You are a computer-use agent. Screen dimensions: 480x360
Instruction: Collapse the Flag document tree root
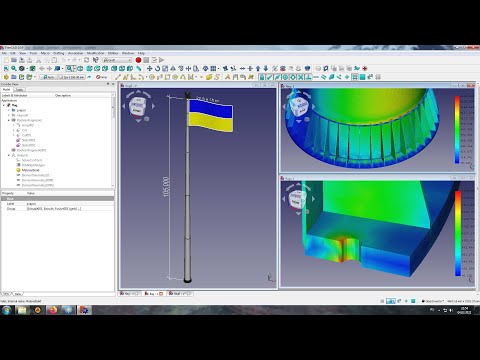coord(4,105)
